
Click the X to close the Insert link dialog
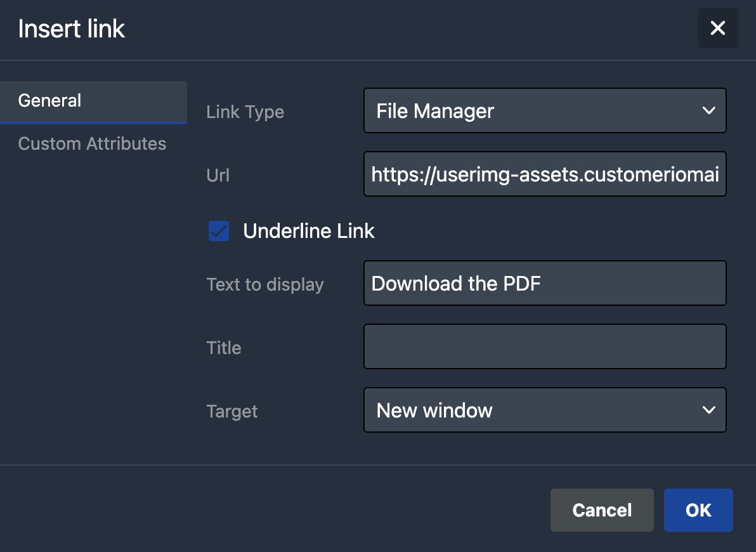click(717, 28)
